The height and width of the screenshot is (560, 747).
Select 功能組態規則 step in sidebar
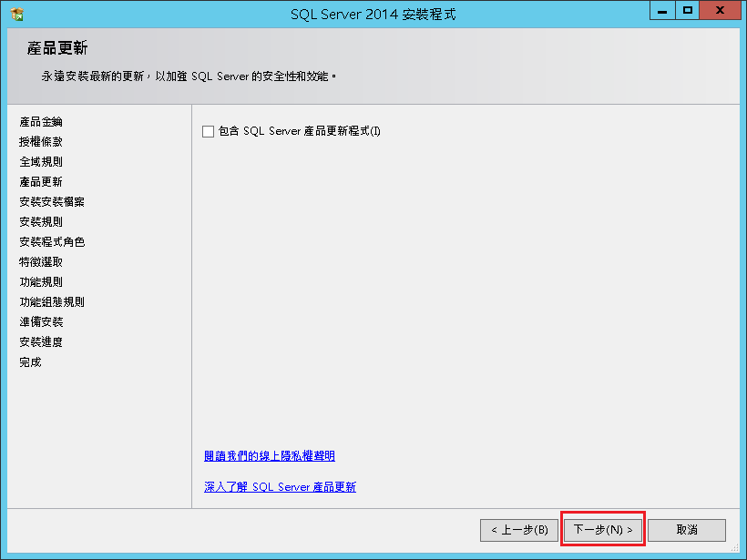pyautogui.click(x=52, y=302)
